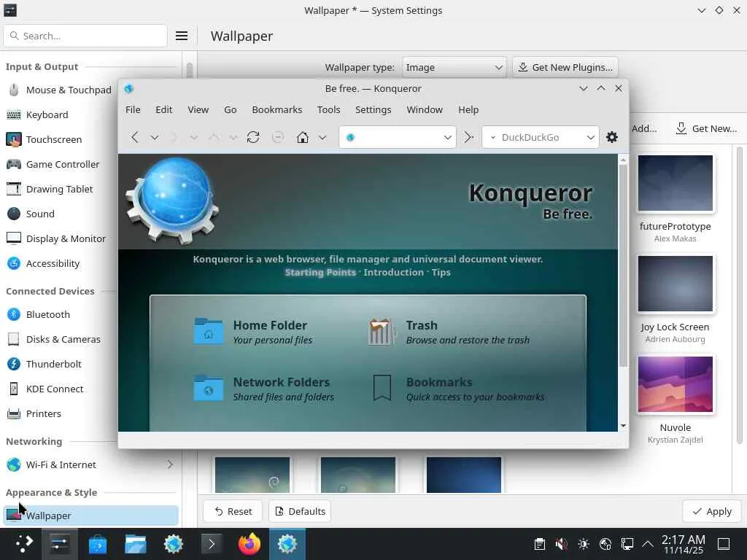
Task: Open the Wallpaper type combo box
Action: [x=454, y=68]
